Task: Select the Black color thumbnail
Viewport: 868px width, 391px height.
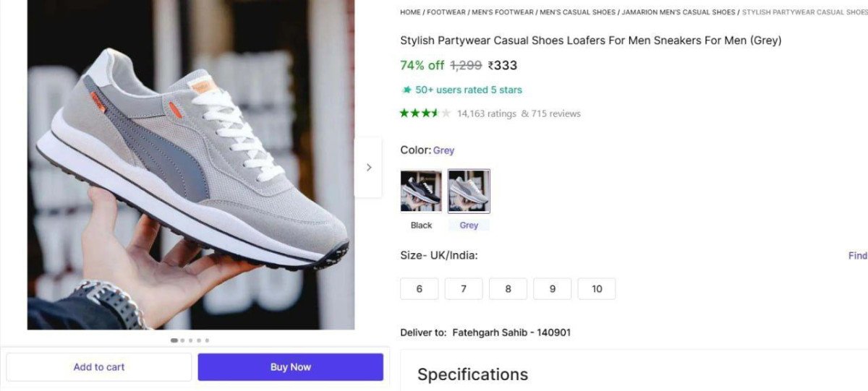Action: coord(421,192)
